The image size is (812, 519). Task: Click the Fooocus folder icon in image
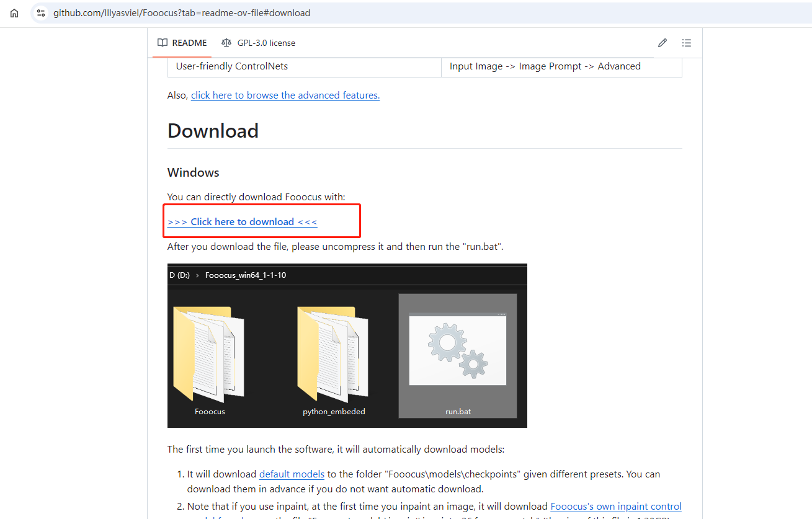[209, 354]
